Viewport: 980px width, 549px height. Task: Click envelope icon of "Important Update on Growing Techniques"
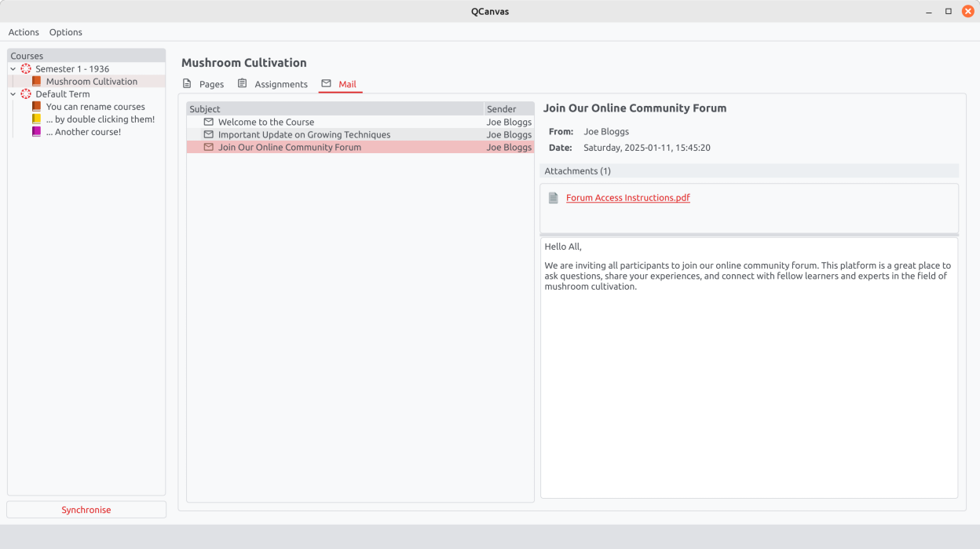point(208,135)
